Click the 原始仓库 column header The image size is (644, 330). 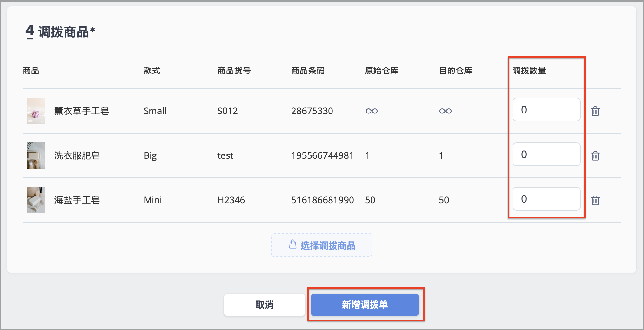coord(382,71)
